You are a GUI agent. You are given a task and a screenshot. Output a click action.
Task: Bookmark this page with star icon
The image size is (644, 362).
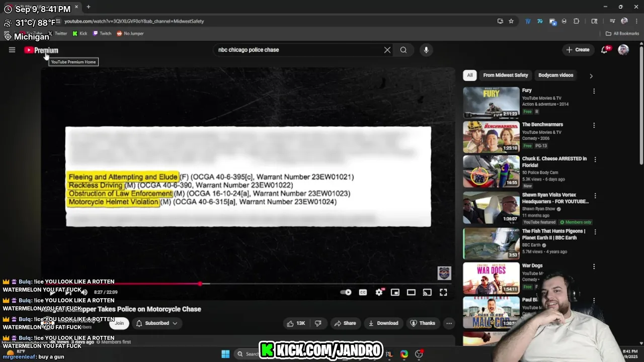pos(511,21)
